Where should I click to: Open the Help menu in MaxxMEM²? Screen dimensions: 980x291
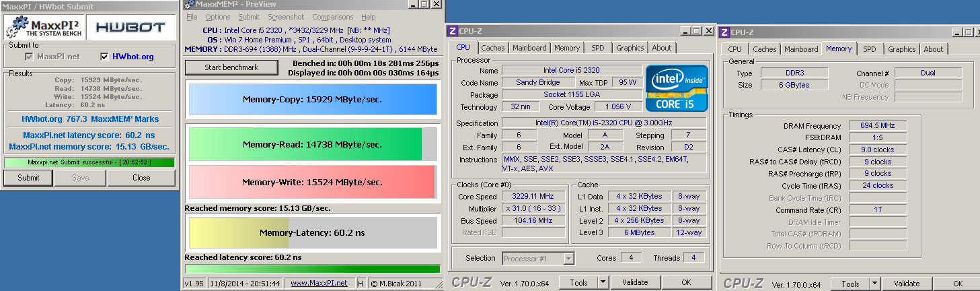tap(369, 17)
